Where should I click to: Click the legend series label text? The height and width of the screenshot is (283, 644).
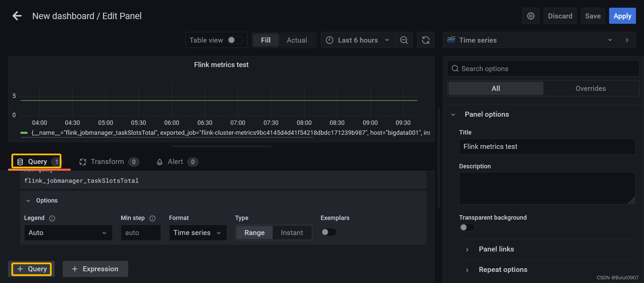pos(231,133)
